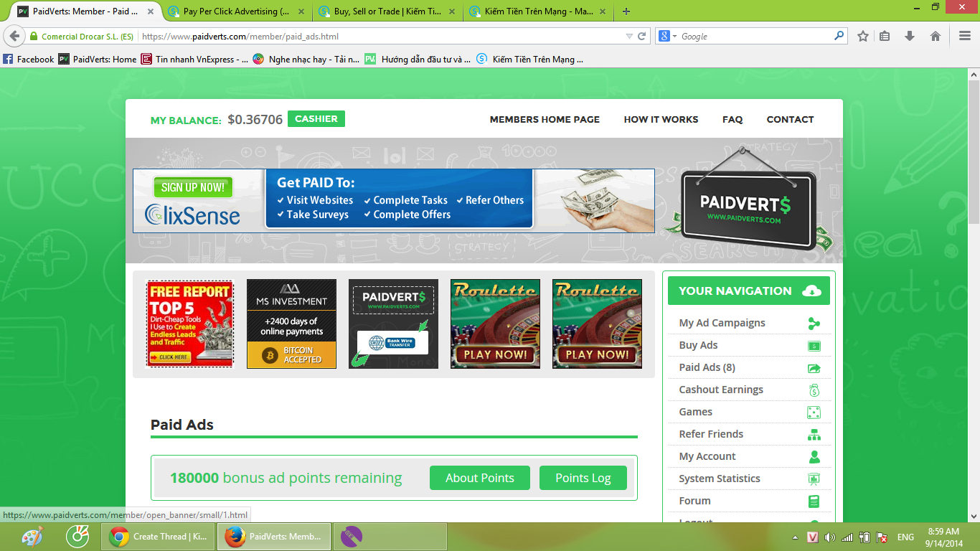980x551 pixels.
Task: Open the Hướng dẫn đầu tư bookmark
Action: 418,60
